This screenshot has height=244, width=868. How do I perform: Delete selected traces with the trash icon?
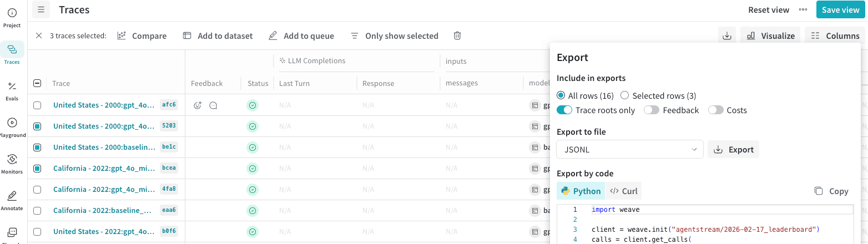pyautogui.click(x=457, y=35)
